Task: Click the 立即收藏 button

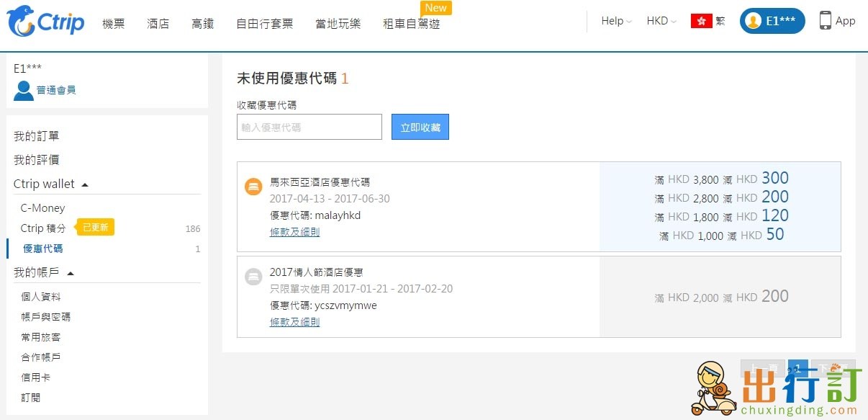Action: tap(420, 127)
